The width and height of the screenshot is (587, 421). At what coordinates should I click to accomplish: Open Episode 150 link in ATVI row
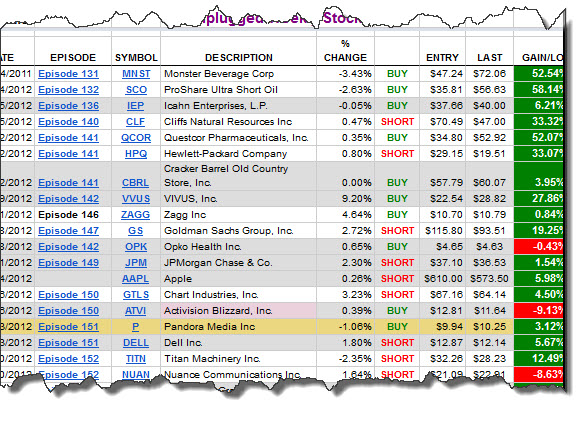coord(69,311)
